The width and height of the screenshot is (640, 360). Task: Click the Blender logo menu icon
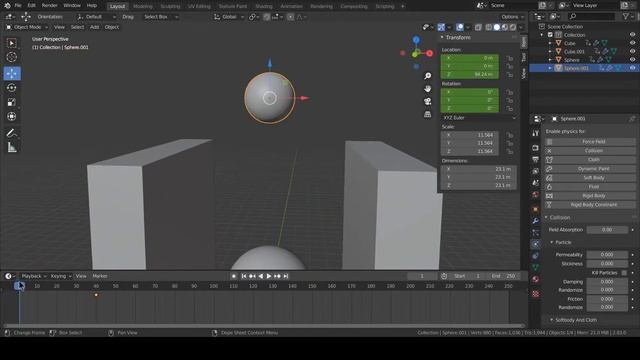pyautogui.click(x=7, y=6)
